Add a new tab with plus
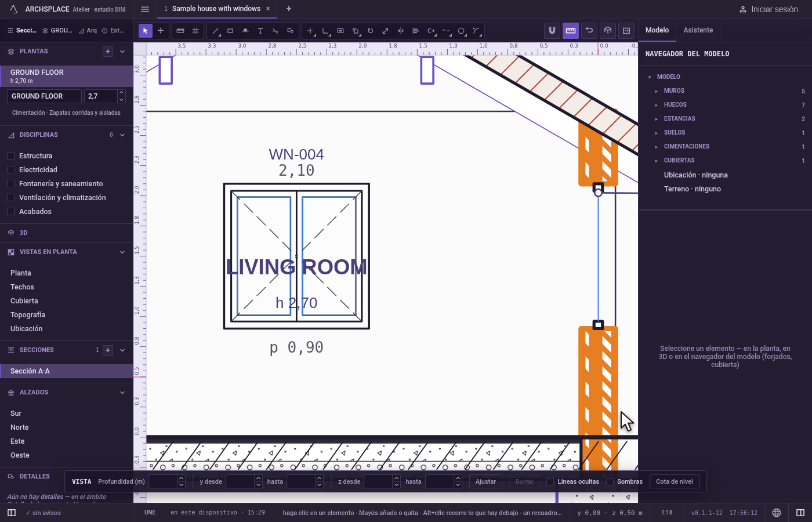The width and height of the screenshot is (812, 522). click(x=289, y=9)
